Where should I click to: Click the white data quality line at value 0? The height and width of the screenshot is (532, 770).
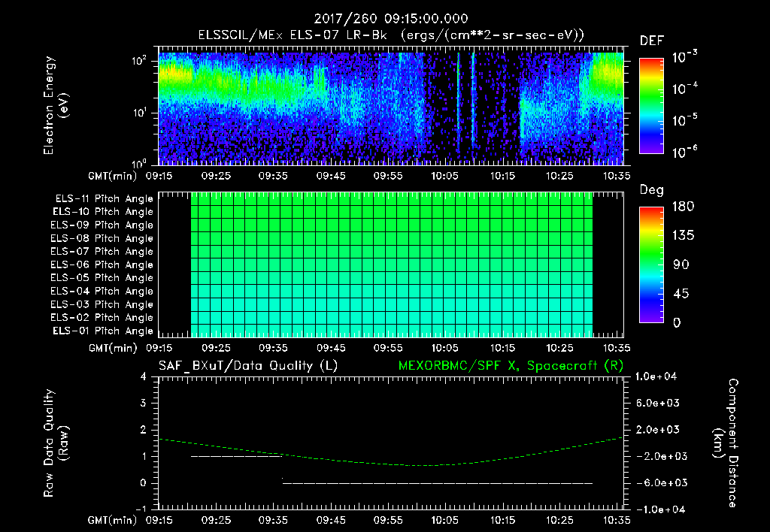(x=437, y=483)
